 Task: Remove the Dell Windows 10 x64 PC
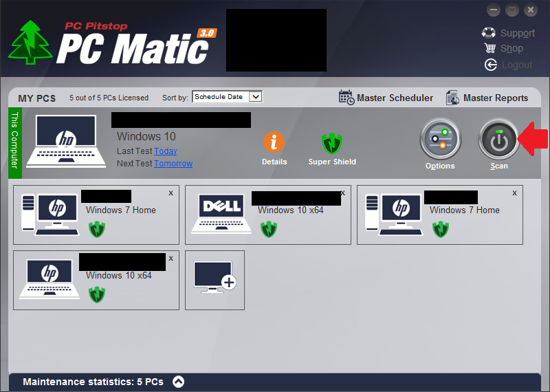pos(342,193)
